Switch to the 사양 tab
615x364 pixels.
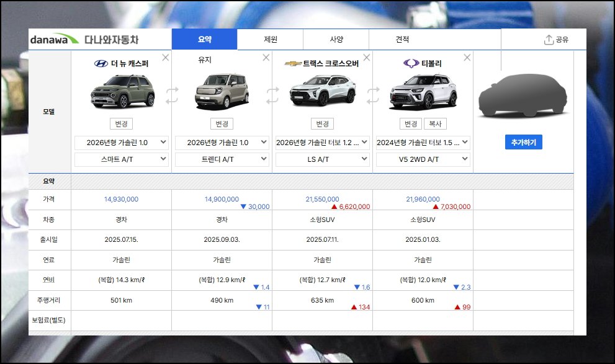click(x=336, y=39)
